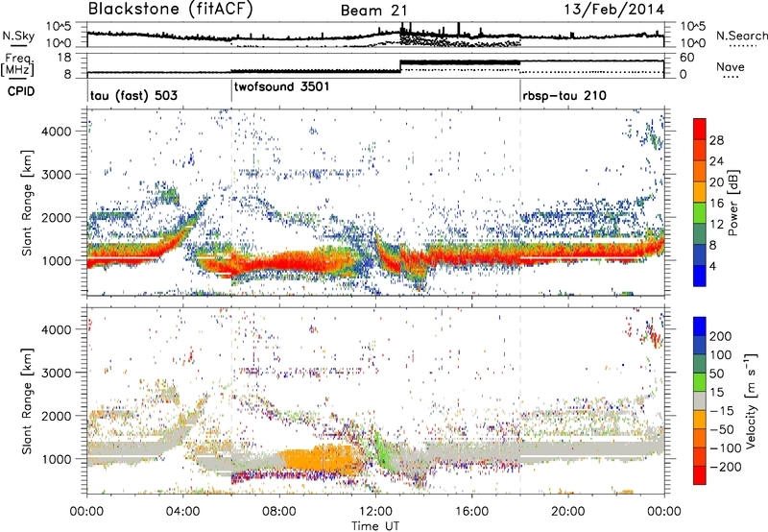Image resolution: width=768 pixels, height=532 pixels.
Task: Click the 'tau (fast) 503' CPID marker
Action: (x=133, y=95)
